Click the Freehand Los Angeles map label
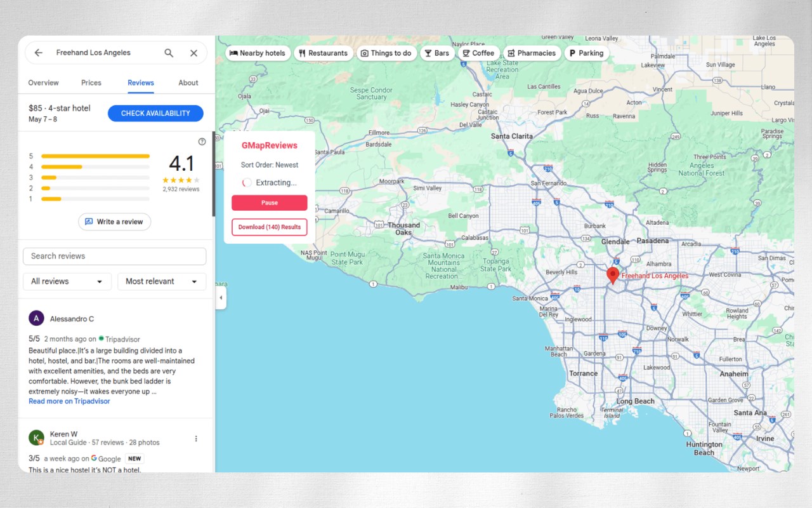This screenshot has width=812, height=508. [x=655, y=276]
